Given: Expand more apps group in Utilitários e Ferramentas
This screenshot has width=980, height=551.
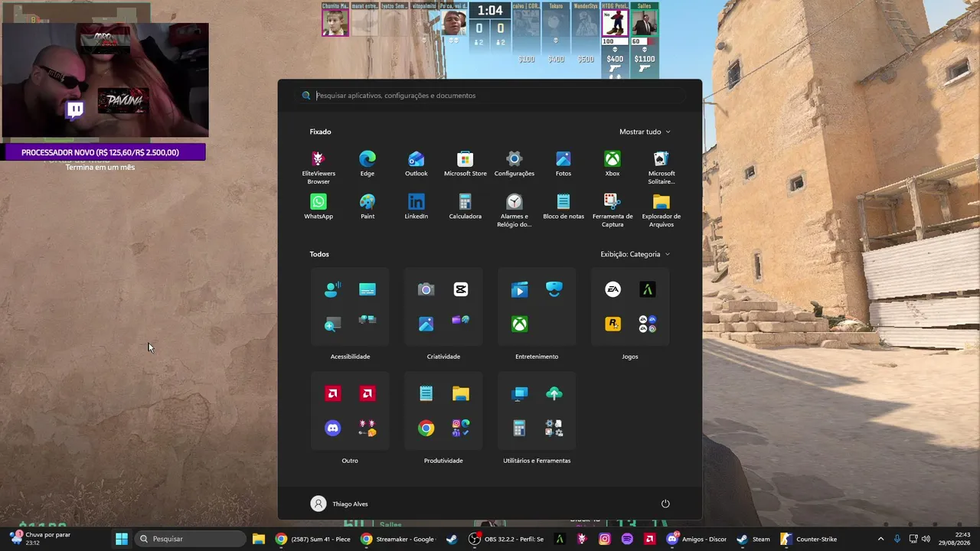Looking at the screenshot, I should (554, 429).
